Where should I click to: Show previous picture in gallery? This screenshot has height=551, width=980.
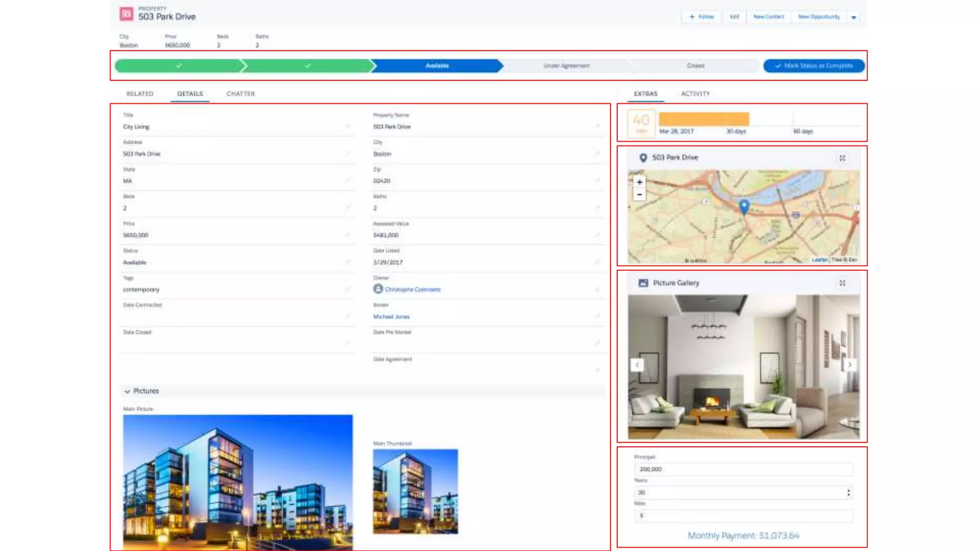[x=637, y=365]
